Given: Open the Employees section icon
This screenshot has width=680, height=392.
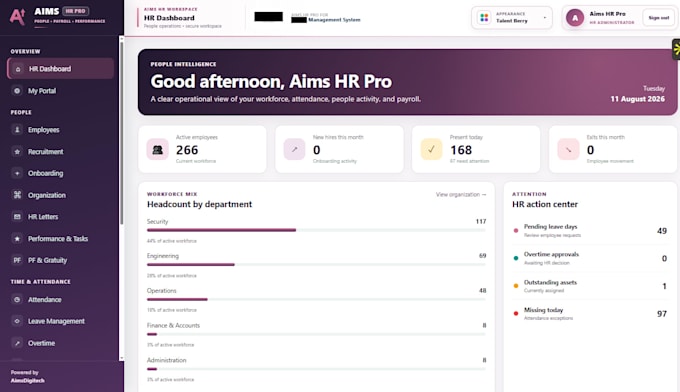Looking at the screenshot, I should [x=17, y=130].
